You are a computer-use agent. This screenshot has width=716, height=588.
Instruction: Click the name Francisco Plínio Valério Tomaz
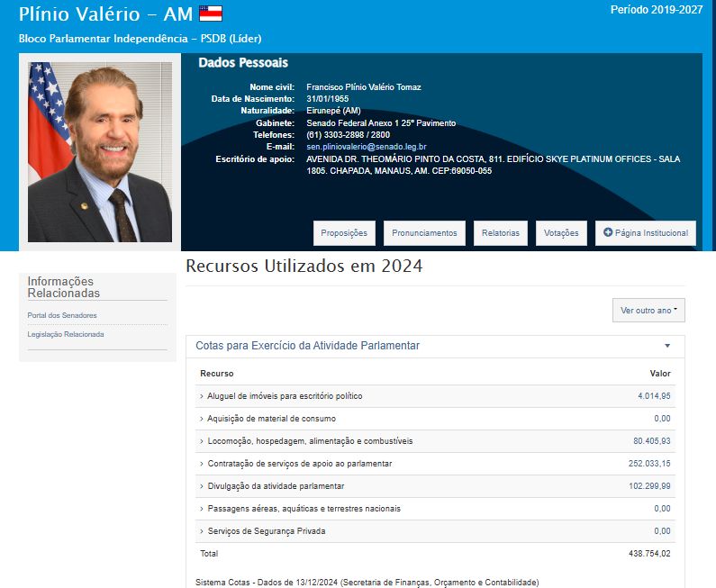click(364, 86)
